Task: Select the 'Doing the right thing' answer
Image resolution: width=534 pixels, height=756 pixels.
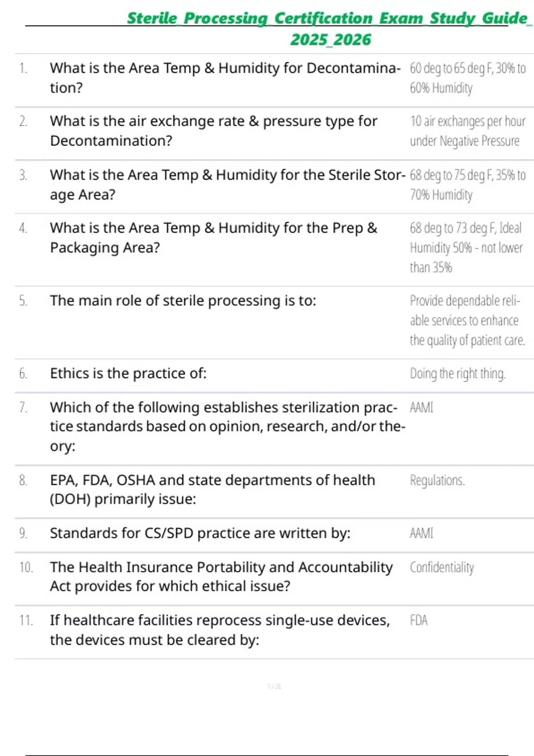Action: [457, 374]
